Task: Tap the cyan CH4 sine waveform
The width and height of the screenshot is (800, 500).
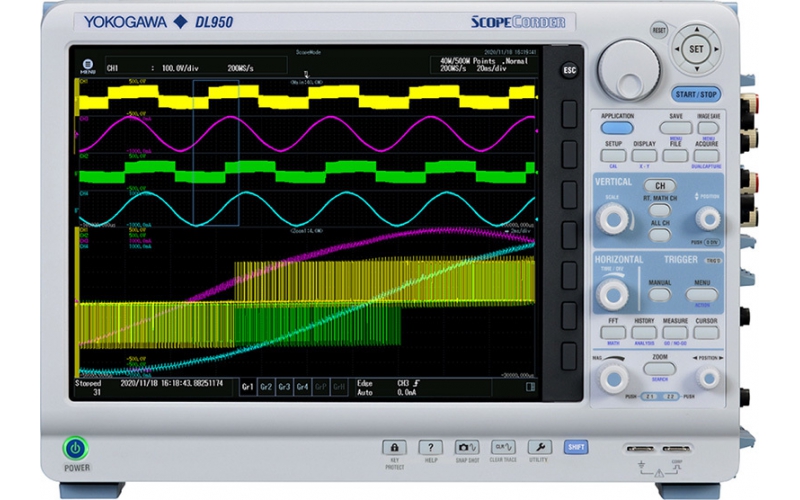Action: [306, 208]
